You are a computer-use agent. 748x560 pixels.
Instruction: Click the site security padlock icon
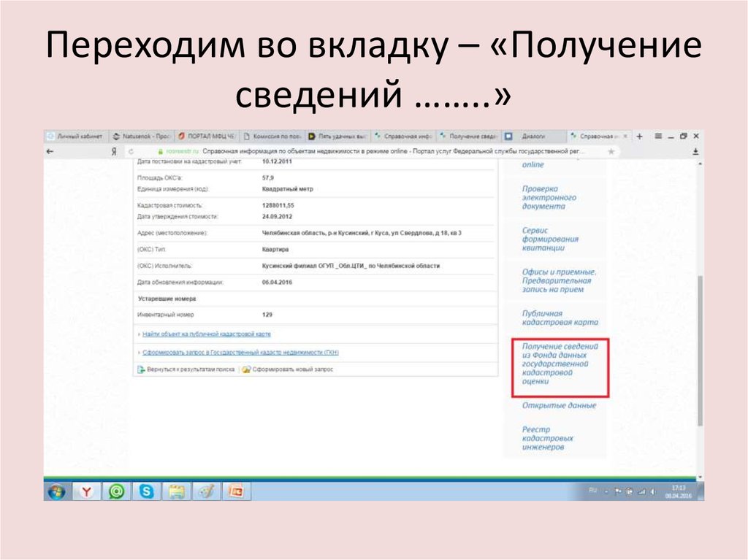click(x=161, y=151)
